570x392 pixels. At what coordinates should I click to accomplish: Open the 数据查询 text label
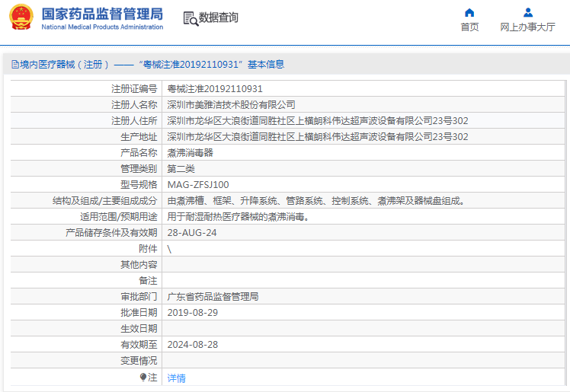(x=218, y=18)
